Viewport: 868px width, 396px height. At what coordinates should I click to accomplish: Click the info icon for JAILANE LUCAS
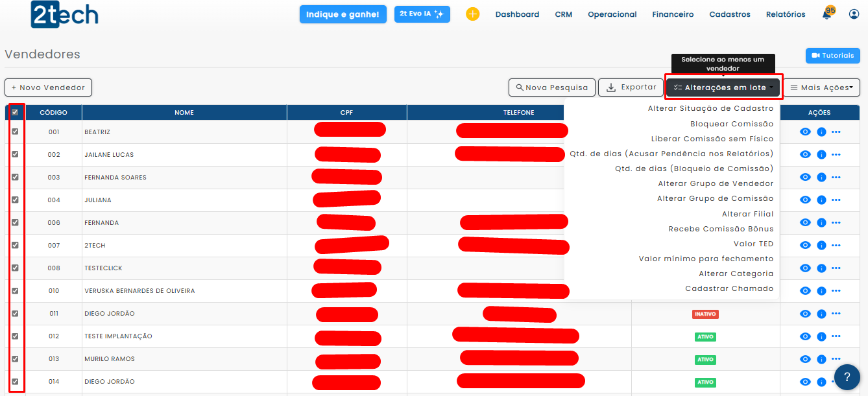pyautogui.click(x=821, y=155)
